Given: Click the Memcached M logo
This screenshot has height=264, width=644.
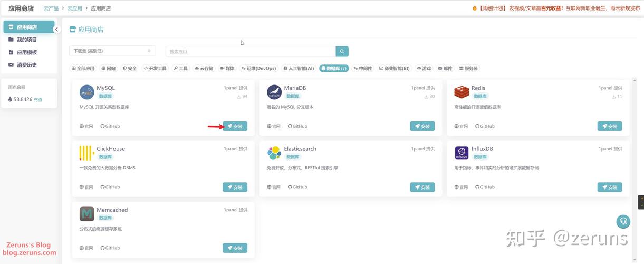Looking at the screenshot, I should 87,214.
